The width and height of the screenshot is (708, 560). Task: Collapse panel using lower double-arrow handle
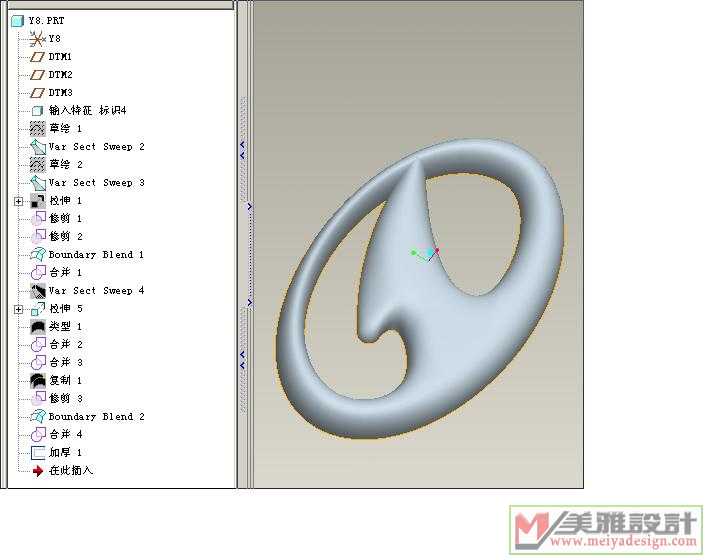pyautogui.click(x=242, y=360)
